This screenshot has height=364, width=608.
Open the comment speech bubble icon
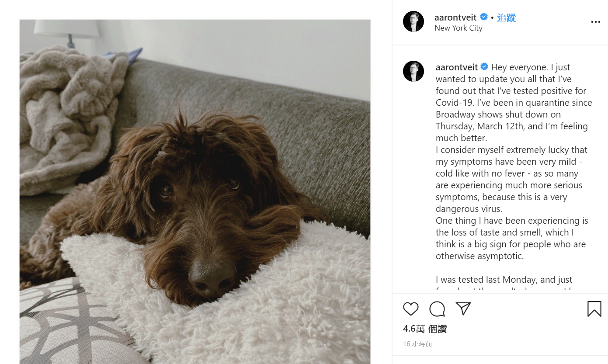437,309
